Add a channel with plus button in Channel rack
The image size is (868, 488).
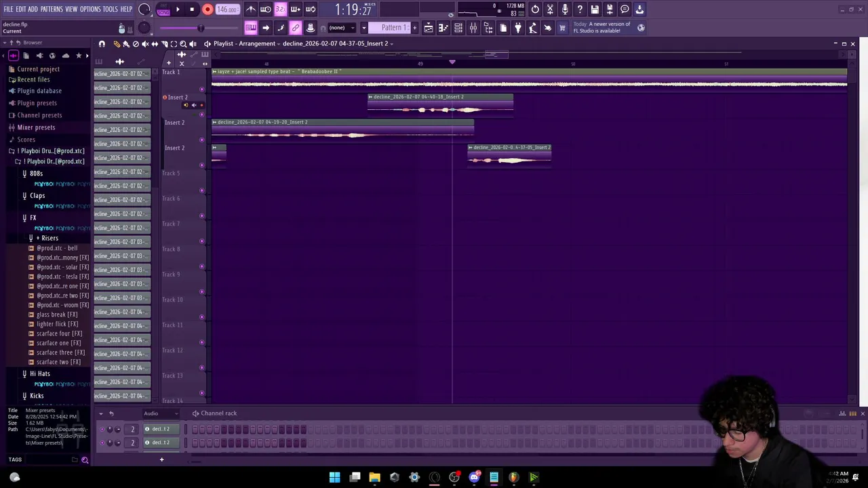[161, 460]
